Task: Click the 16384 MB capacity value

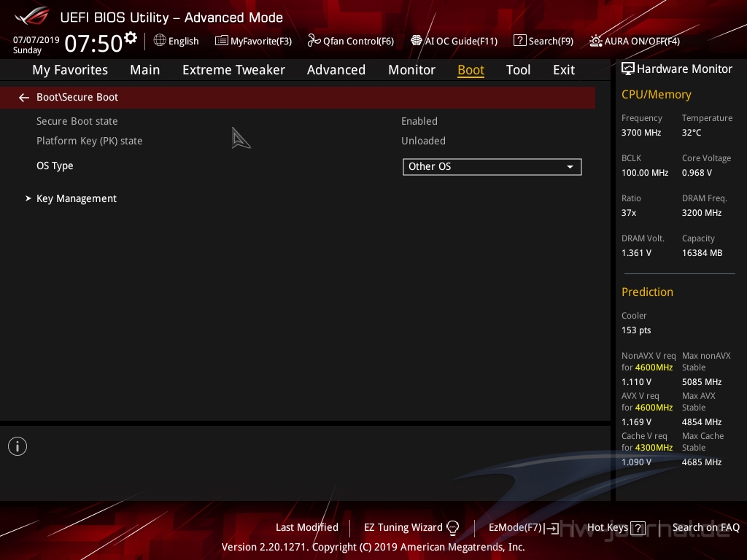Action: [x=702, y=253]
